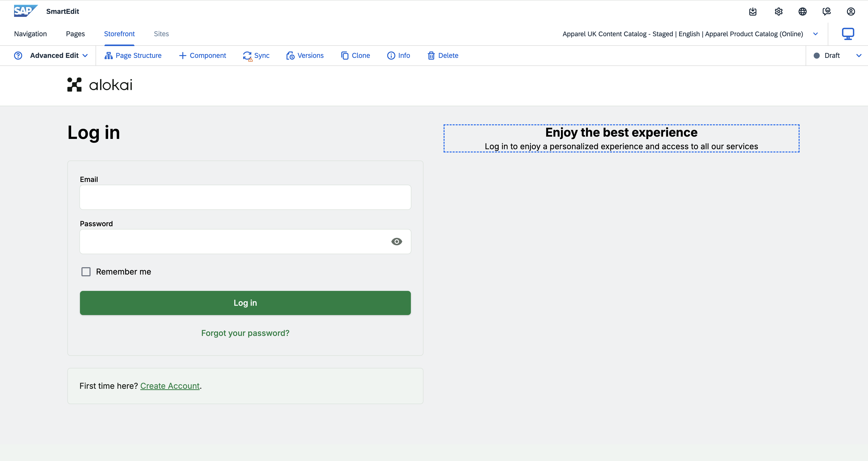868x461 pixels.
Task: Click the desktop device preview icon
Action: (848, 34)
